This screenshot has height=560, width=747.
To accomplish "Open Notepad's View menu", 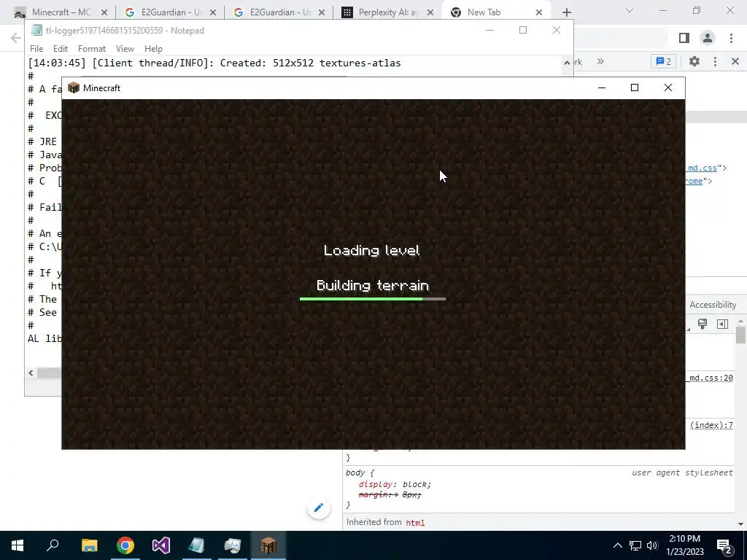I will (x=125, y=49).
